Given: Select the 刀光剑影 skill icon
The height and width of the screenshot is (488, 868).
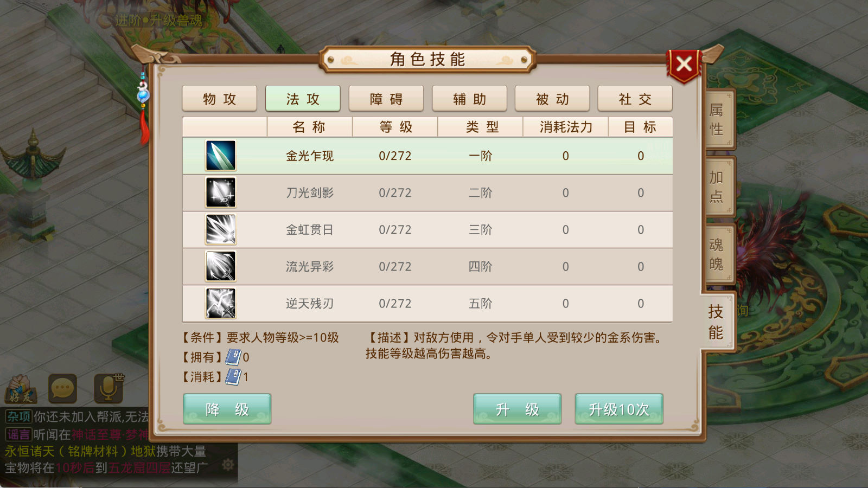Looking at the screenshot, I should tap(221, 192).
